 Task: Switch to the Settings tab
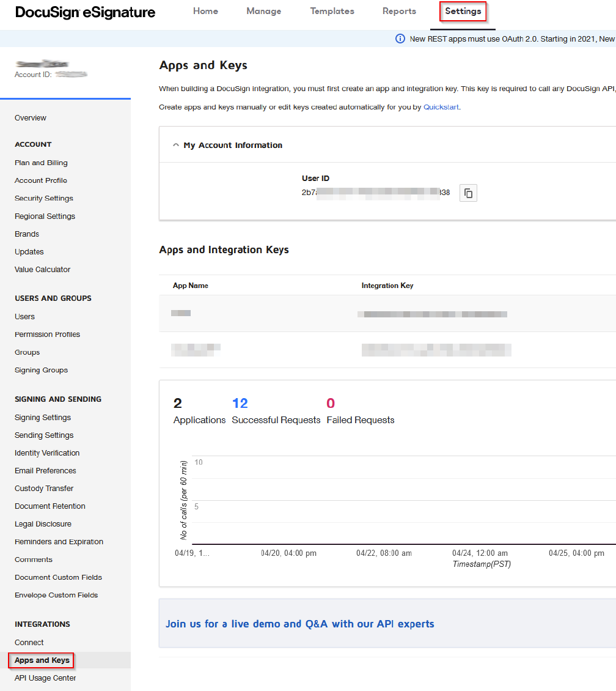[463, 11]
